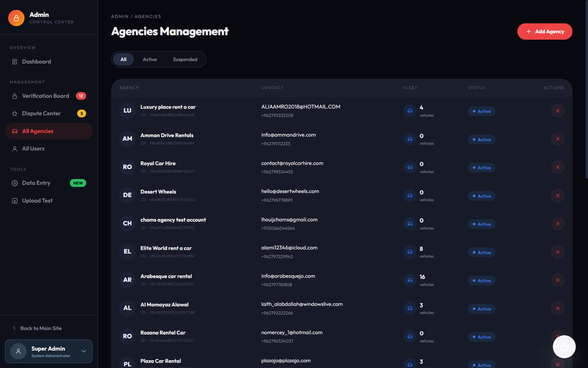Click the All Users person icon
This screenshot has height=368, width=588.
tap(15, 149)
